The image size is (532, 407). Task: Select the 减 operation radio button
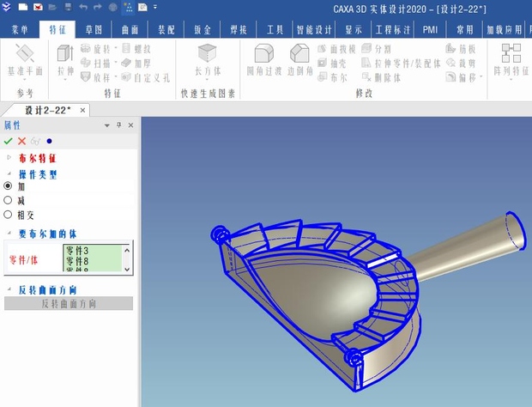point(8,200)
